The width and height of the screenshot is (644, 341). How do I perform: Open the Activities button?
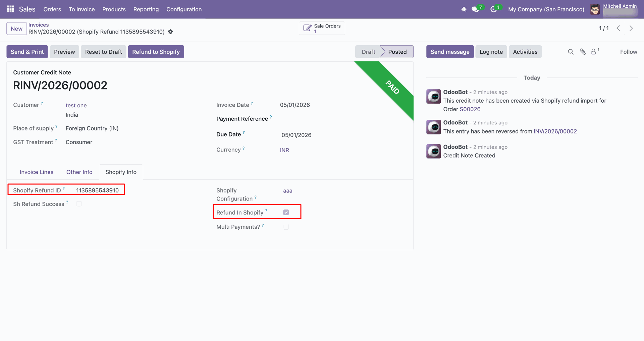[x=525, y=52]
